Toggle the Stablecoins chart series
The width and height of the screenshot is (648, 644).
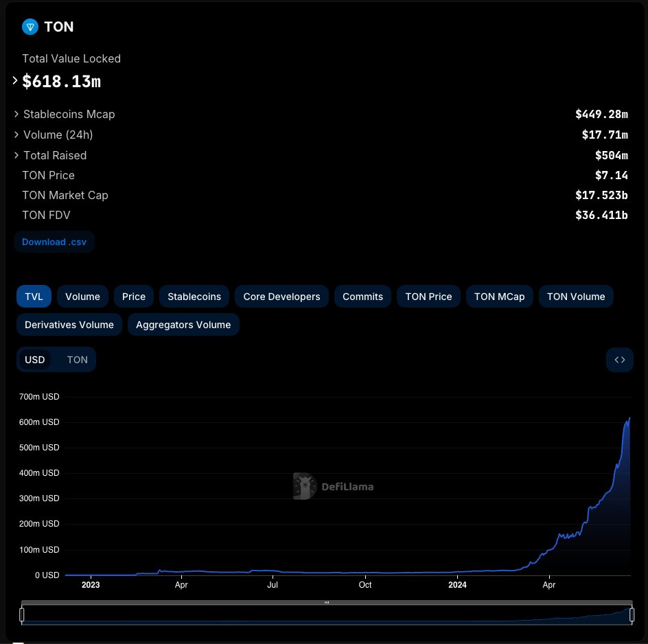194,297
